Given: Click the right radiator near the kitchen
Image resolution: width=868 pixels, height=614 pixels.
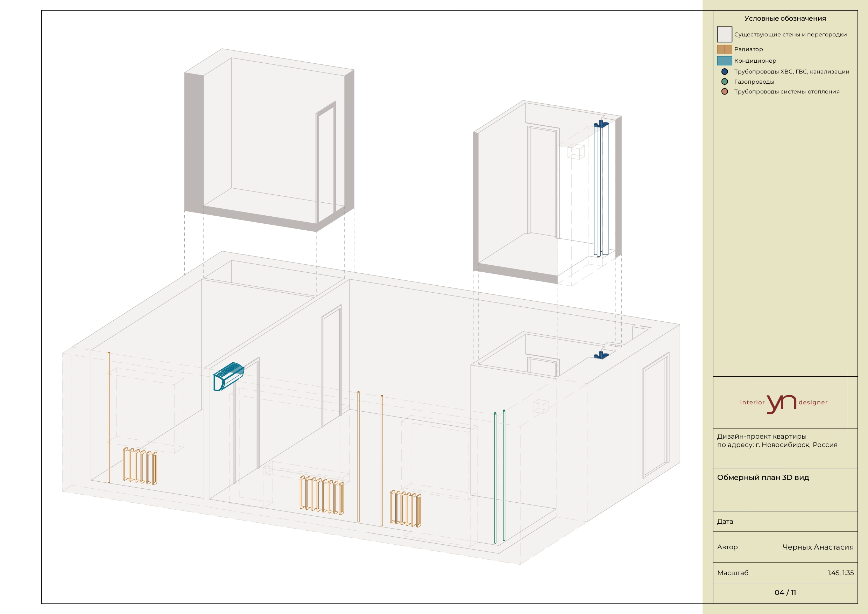Looking at the screenshot, I should pos(405,508).
